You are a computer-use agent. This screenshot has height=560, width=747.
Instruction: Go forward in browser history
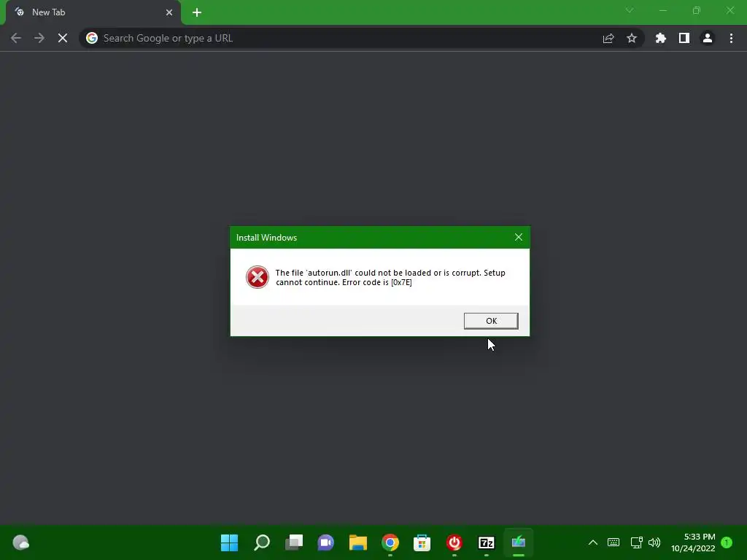39,38
